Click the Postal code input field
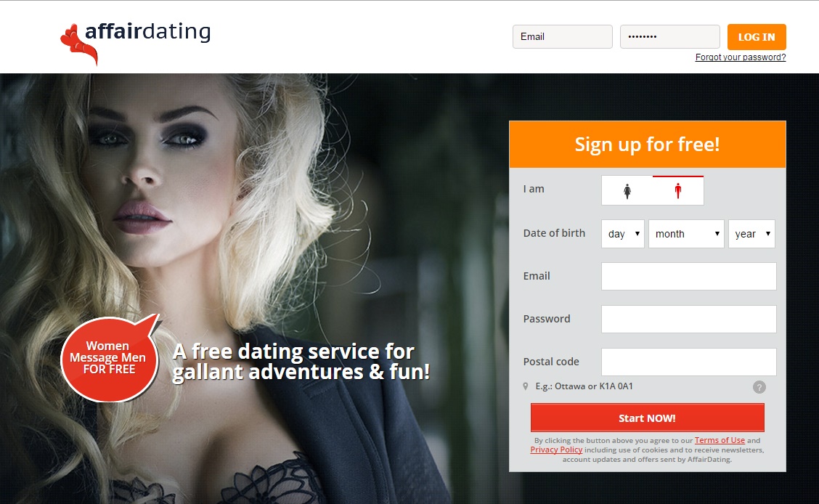 pos(688,362)
